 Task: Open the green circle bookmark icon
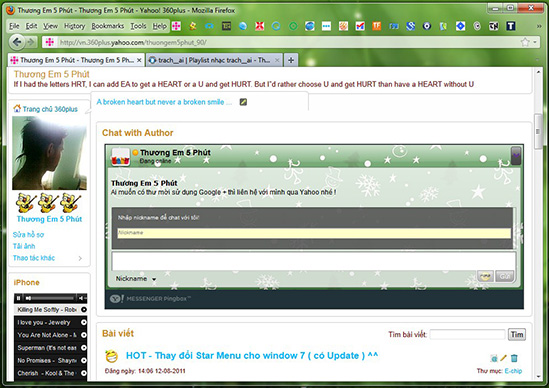[293, 26]
